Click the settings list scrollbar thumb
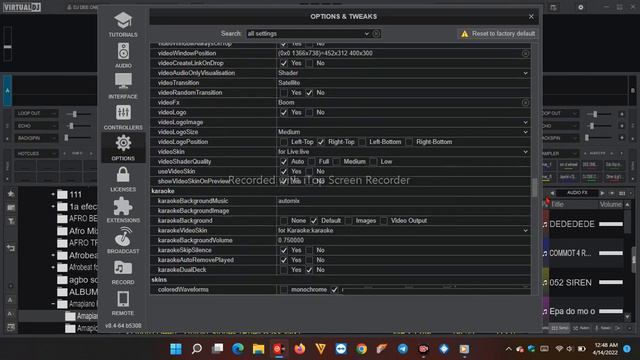This screenshot has height=360, width=640. 534,187
